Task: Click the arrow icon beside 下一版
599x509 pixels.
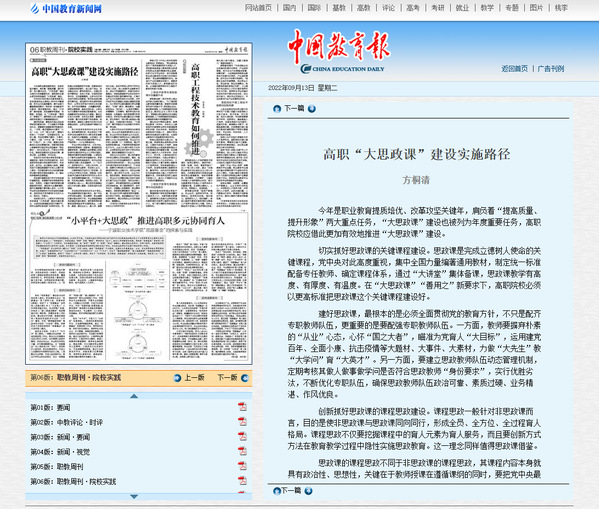Action: click(245, 378)
